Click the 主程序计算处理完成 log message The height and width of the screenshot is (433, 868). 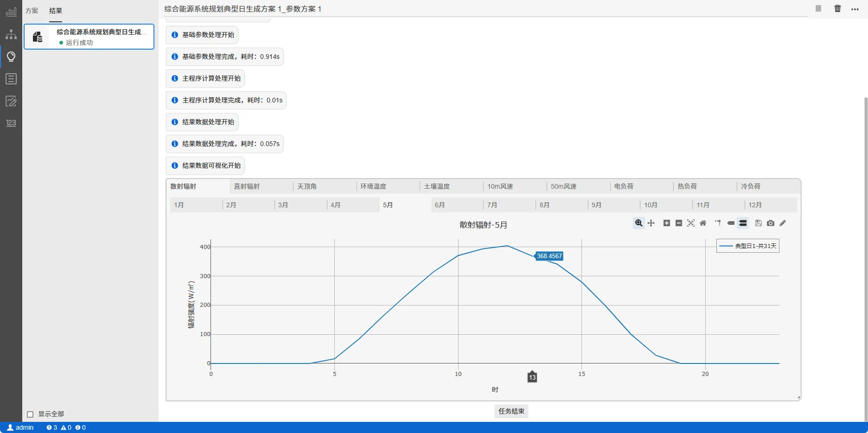226,100
